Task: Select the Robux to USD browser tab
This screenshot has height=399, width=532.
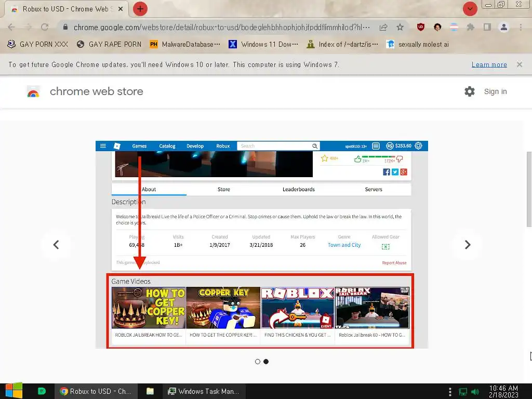Action: point(66,9)
